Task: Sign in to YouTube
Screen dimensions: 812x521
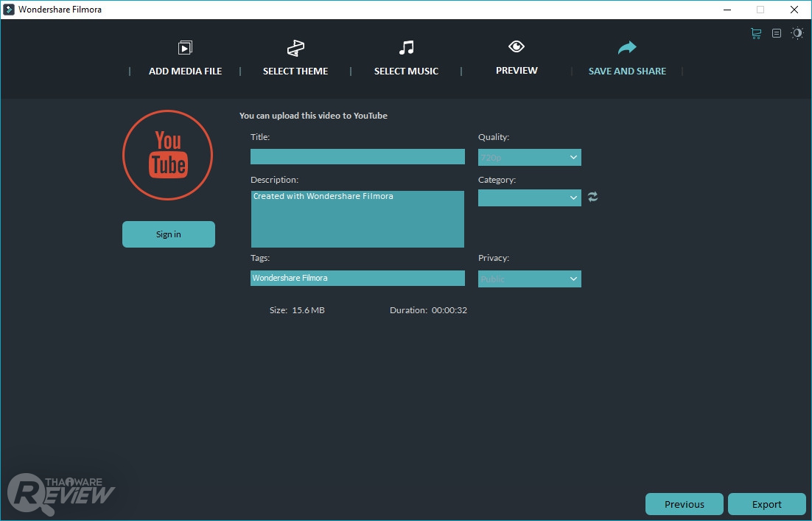Action: 168,234
